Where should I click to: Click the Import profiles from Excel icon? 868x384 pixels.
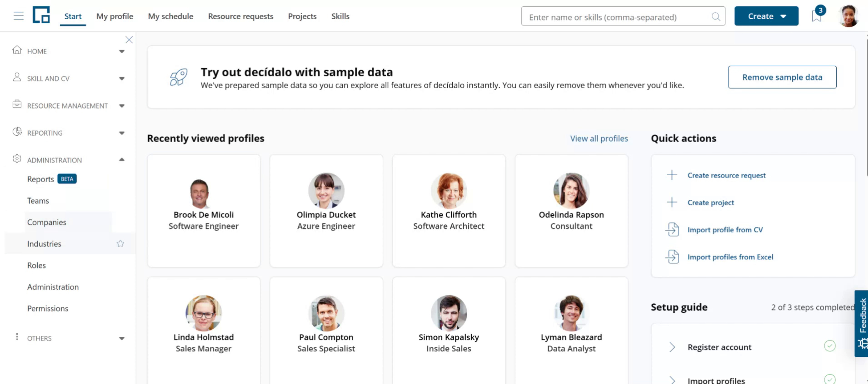tap(672, 257)
